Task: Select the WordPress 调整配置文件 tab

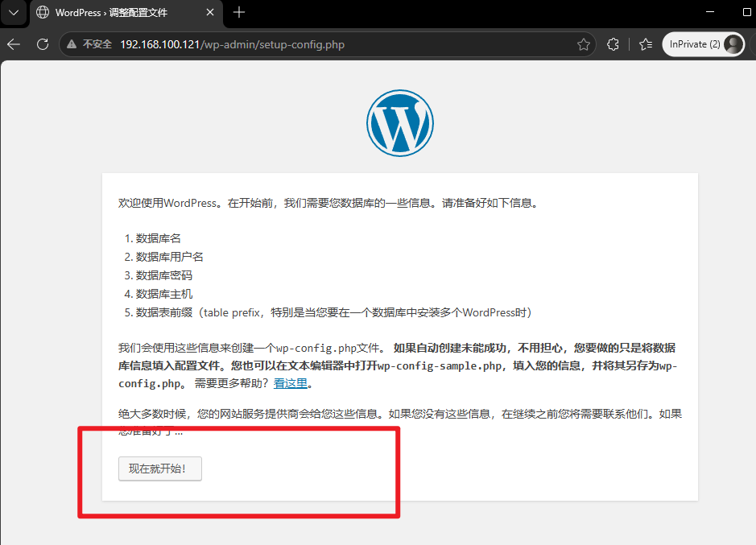Action: (x=126, y=13)
